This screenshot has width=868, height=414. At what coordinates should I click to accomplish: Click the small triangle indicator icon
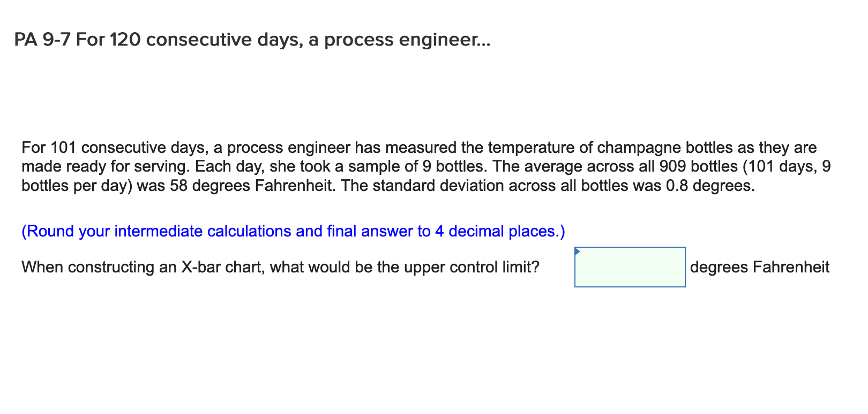point(578,250)
